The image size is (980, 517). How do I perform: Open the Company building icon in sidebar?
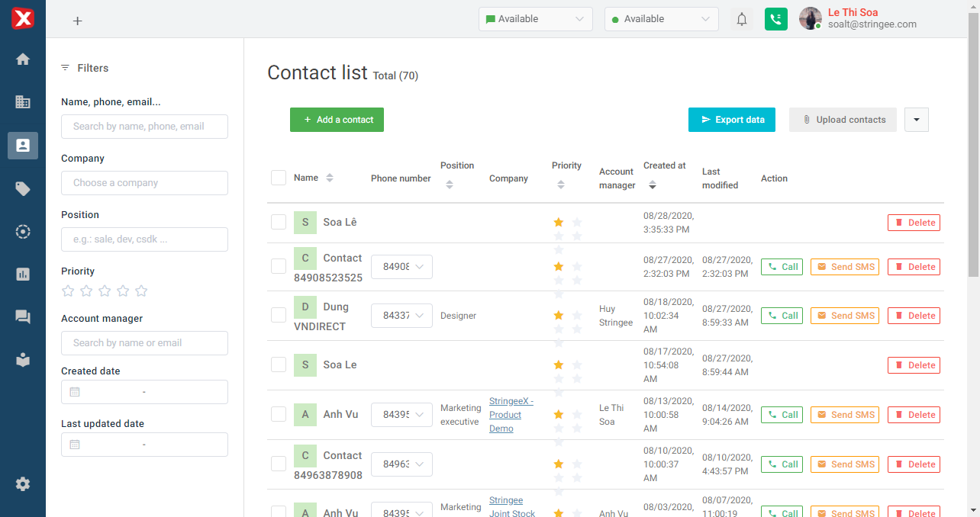point(23,101)
